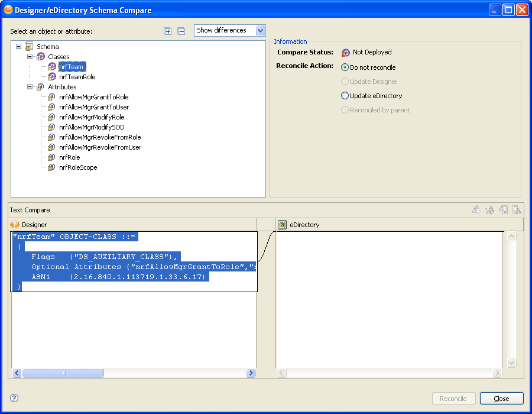Click eDirectory pane left scroll arrow
Viewport: 532px width, 414px height.
pos(281,373)
